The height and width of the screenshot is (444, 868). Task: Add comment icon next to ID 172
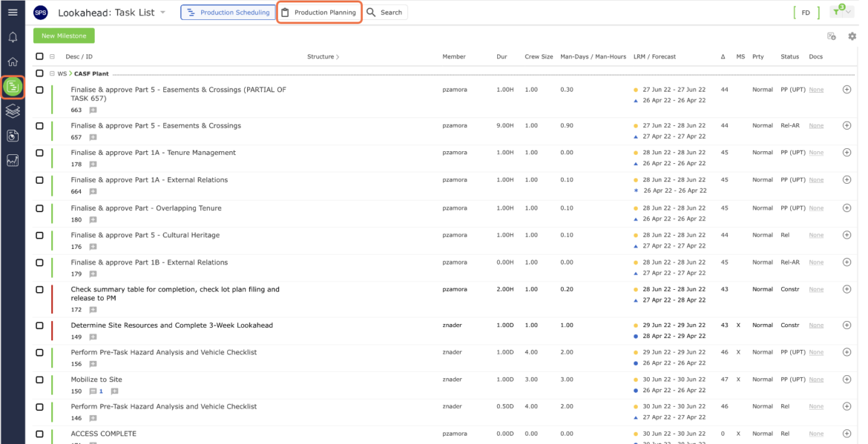(93, 310)
